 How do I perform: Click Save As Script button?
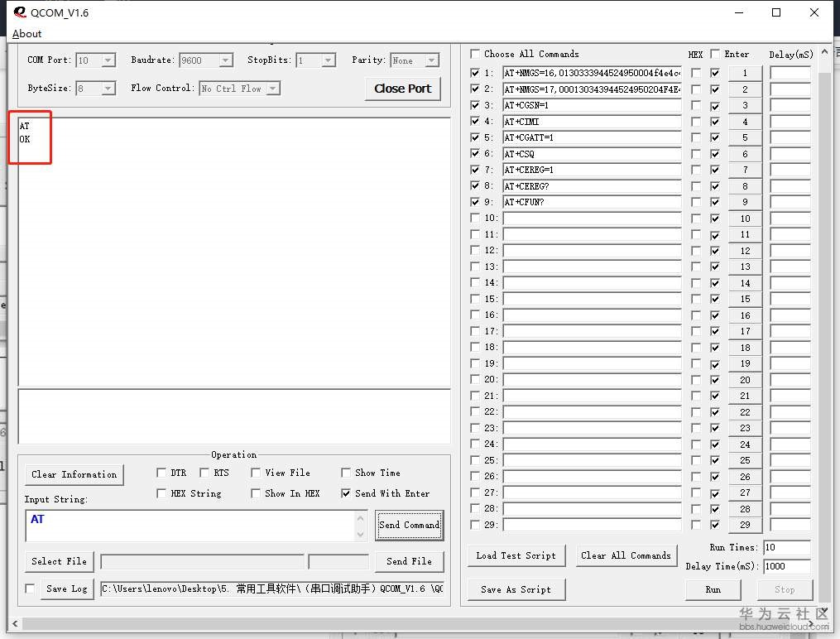[516, 589]
